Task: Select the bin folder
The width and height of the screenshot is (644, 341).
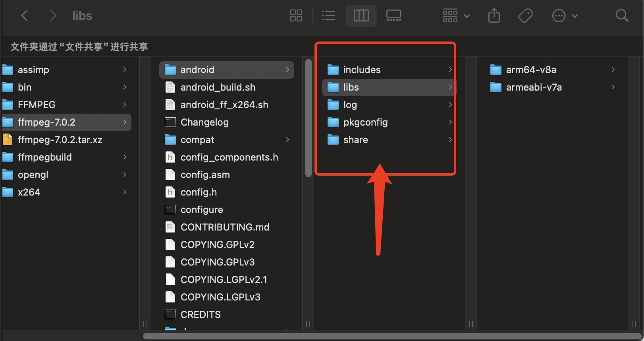Action: click(x=66, y=87)
